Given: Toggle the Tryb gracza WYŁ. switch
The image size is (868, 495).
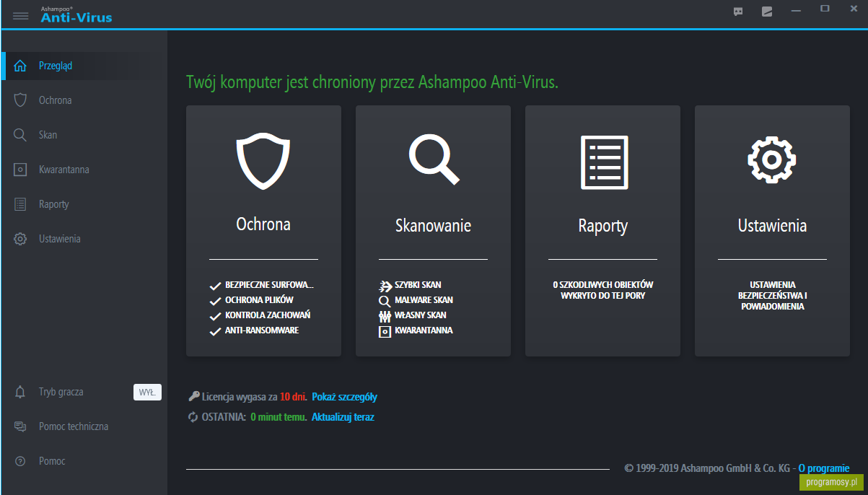Looking at the screenshot, I should coord(147,393).
